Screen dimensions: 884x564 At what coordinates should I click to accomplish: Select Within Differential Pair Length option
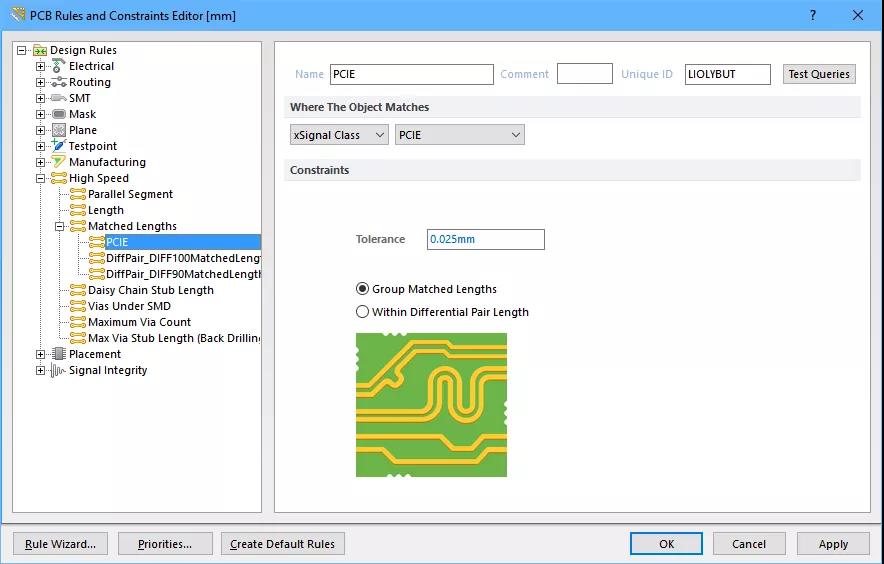click(363, 312)
